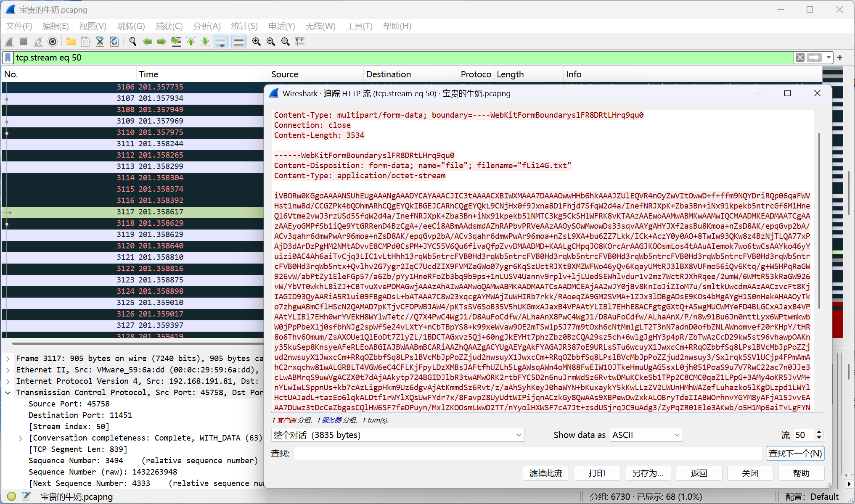Increase the stream number with the stepper
Screen dimensions: 855x504
click(x=818, y=432)
